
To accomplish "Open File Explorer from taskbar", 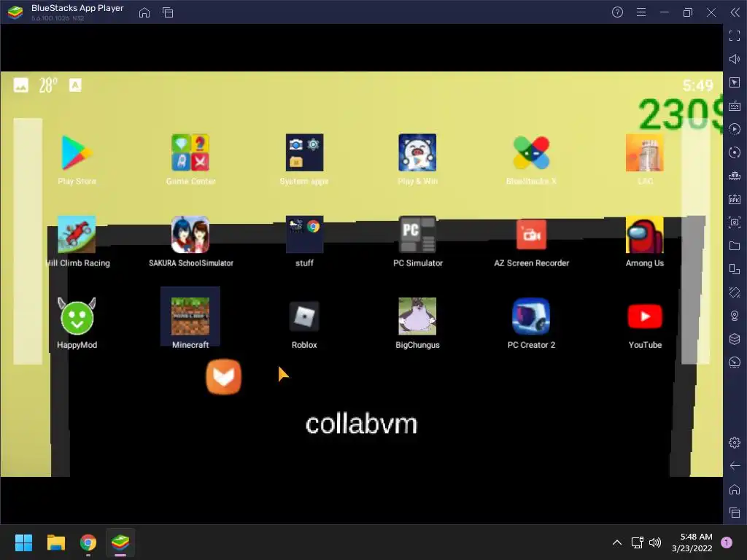I will (x=55, y=542).
